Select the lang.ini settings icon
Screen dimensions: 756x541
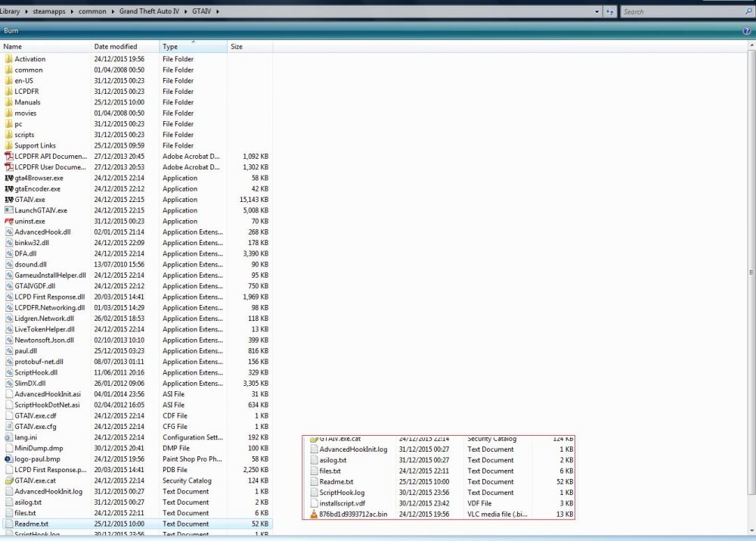(x=8, y=437)
